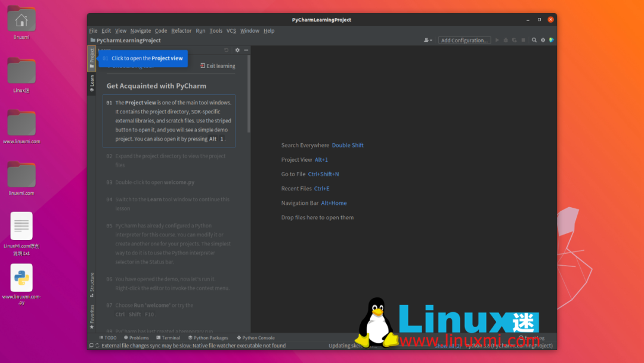Click the Alt+1 Project View shortcut text
The width and height of the screenshot is (644, 363).
(321, 159)
